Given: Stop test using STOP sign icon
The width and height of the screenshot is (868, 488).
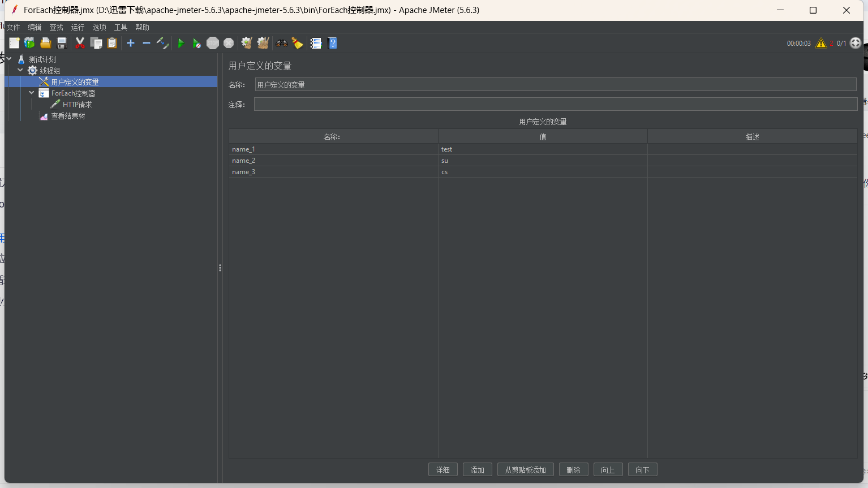Looking at the screenshot, I should coord(213,43).
